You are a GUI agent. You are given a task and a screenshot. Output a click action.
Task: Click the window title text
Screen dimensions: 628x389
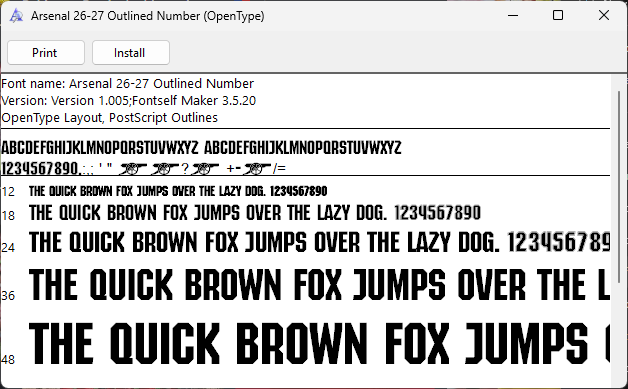click(147, 16)
